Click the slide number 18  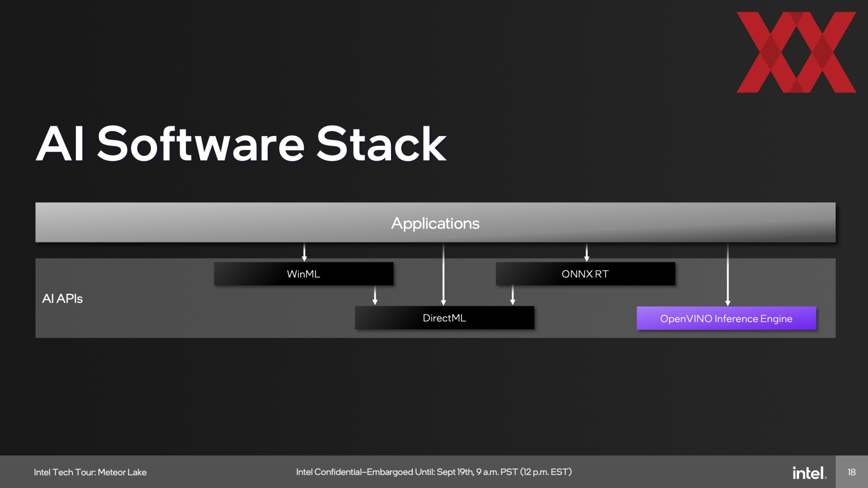coord(852,472)
